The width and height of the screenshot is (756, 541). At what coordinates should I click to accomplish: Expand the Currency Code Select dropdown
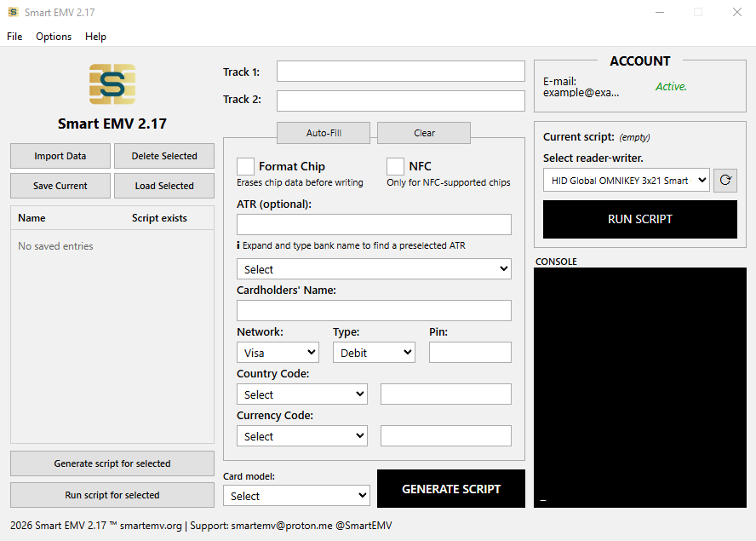point(302,436)
